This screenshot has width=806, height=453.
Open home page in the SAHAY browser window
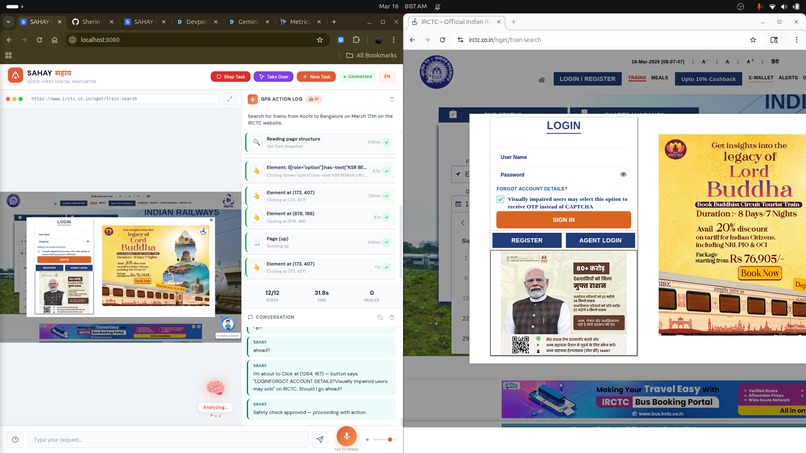tap(54, 40)
